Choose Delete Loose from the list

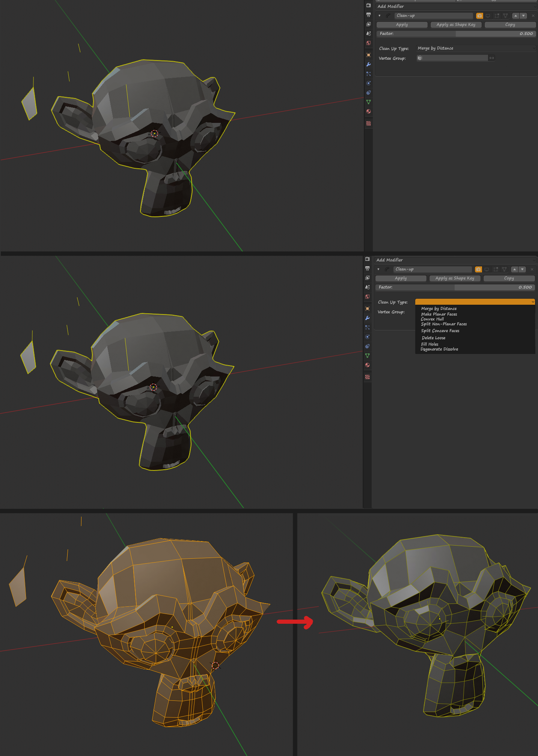[433, 338]
